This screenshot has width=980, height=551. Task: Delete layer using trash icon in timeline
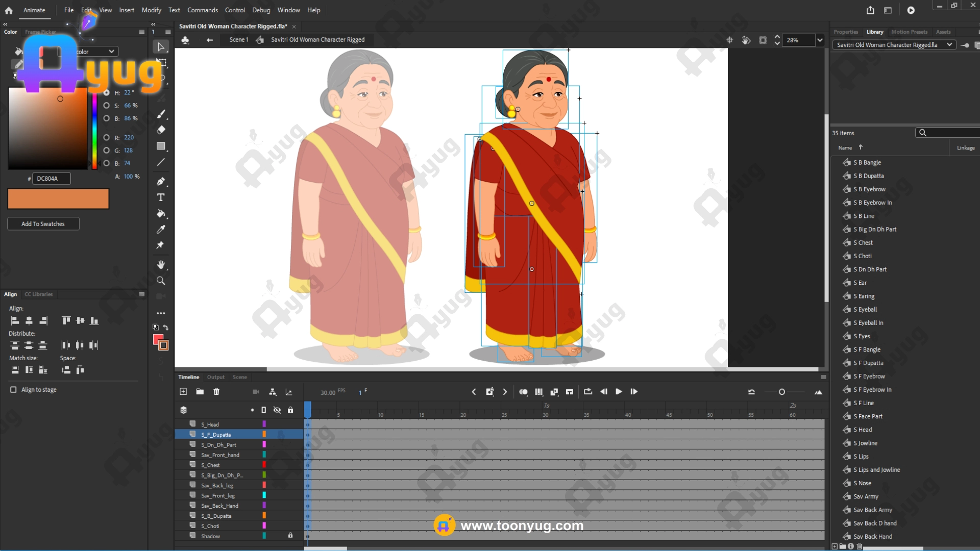(216, 392)
